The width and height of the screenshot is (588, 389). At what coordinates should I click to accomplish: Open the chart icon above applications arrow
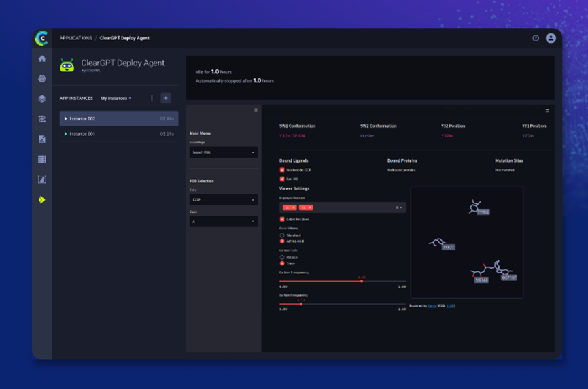pos(42,180)
